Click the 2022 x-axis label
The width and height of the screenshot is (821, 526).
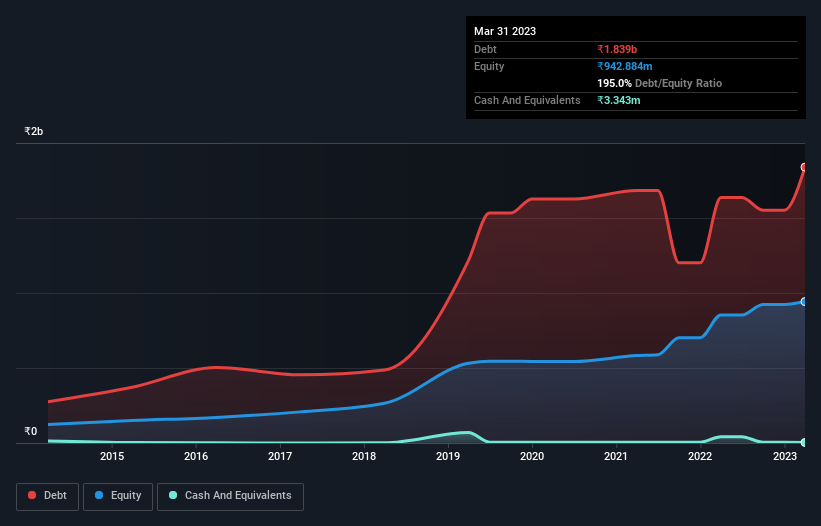pos(700,456)
